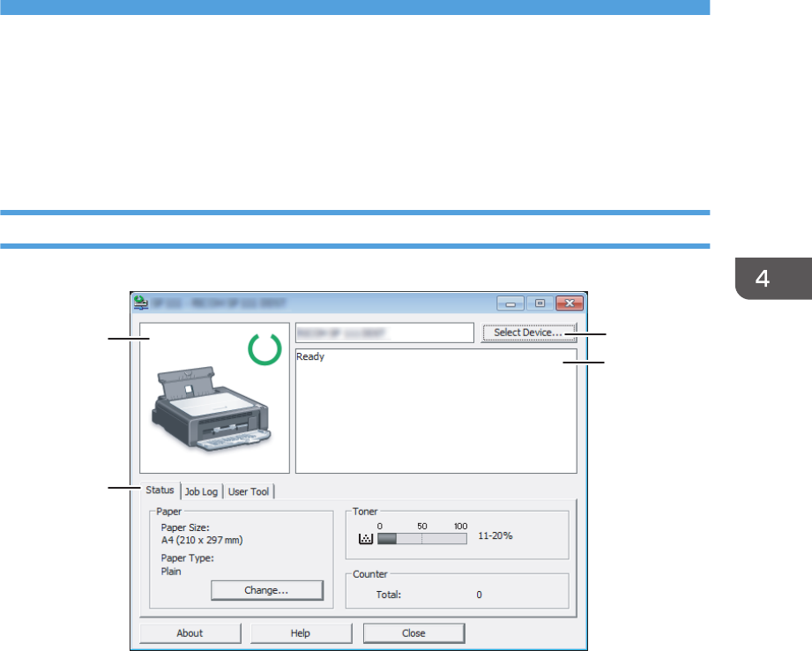
Task: Click the red X window close button
Action: coord(570,303)
